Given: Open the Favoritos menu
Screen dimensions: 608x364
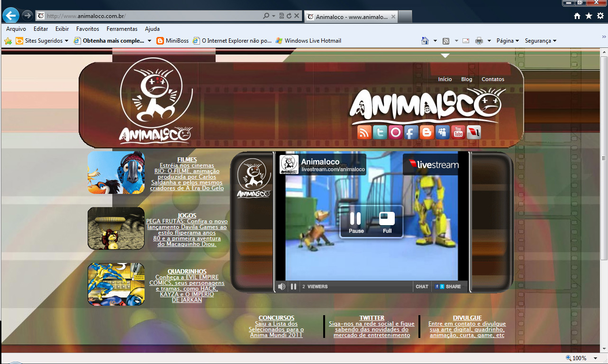Looking at the screenshot, I should [88, 29].
